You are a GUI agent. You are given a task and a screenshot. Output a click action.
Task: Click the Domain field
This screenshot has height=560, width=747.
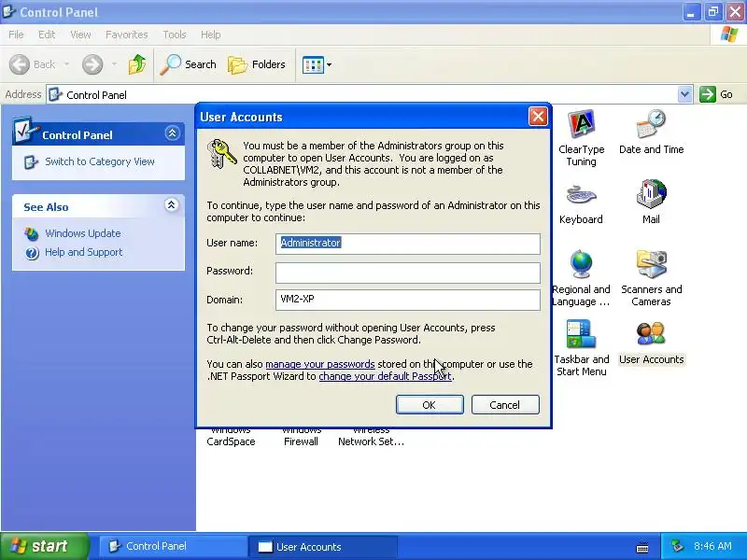click(408, 300)
